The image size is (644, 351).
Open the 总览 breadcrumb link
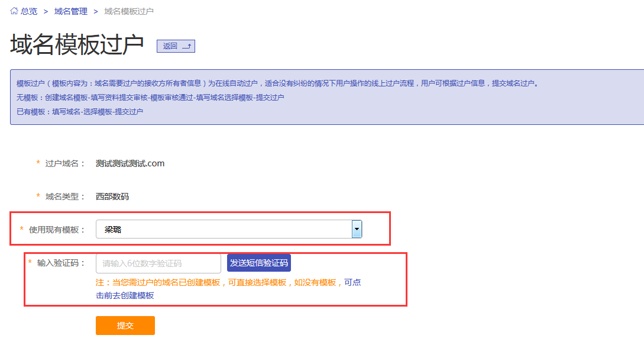click(x=29, y=11)
